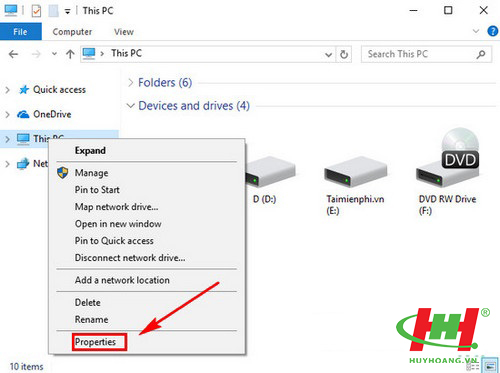Viewport: 500px width, 373px height.
Task: Expand the Quick access tree node
Action: [x=8, y=90]
